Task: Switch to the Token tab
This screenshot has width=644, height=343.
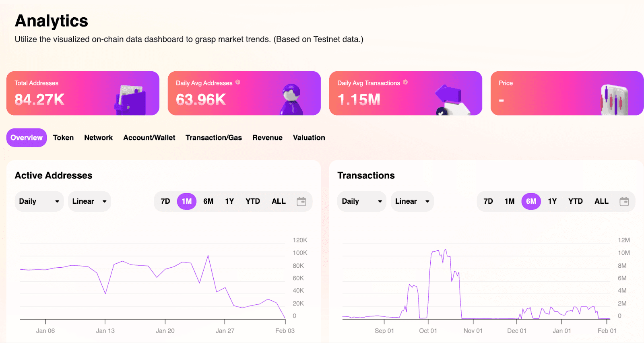Action: pos(63,138)
